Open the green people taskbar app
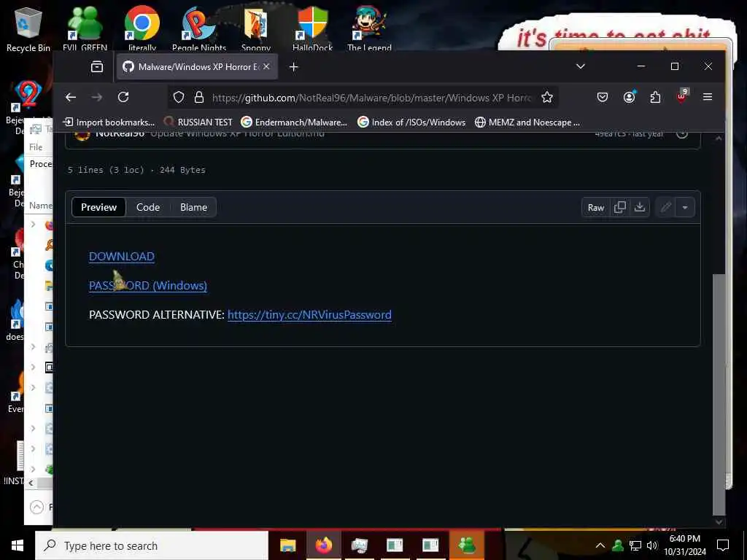 (x=466, y=545)
